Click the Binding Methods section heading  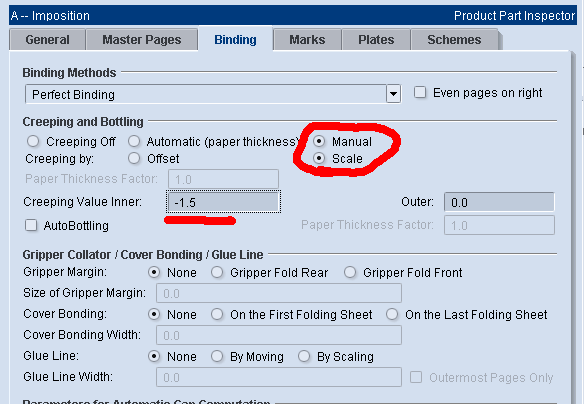[x=69, y=73]
